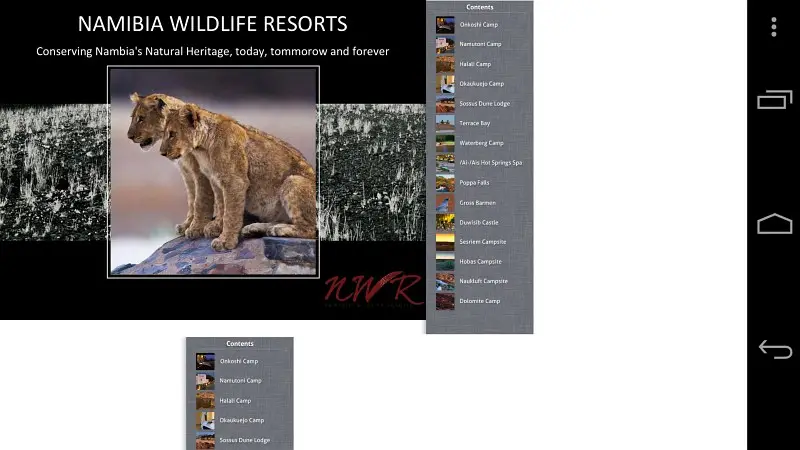Viewport: 800px width, 450px height.
Task: Select the 'Terrace Bay' text entry
Action: [x=474, y=123]
